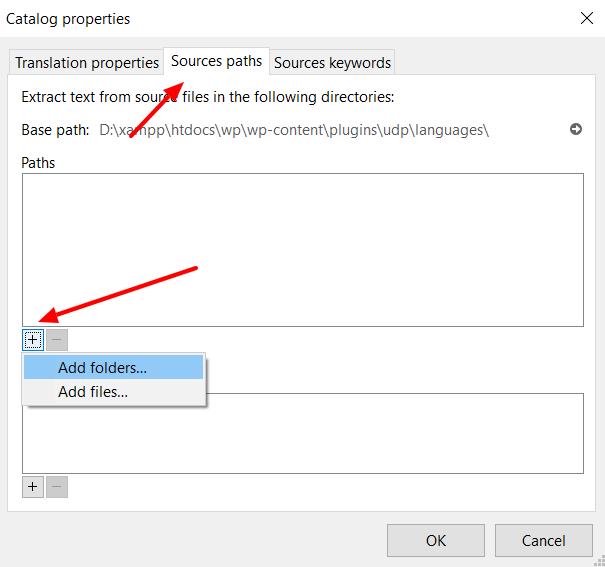Click the minus button below the lower list
Image resolution: width=605 pixels, height=567 pixels.
[x=57, y=487]
